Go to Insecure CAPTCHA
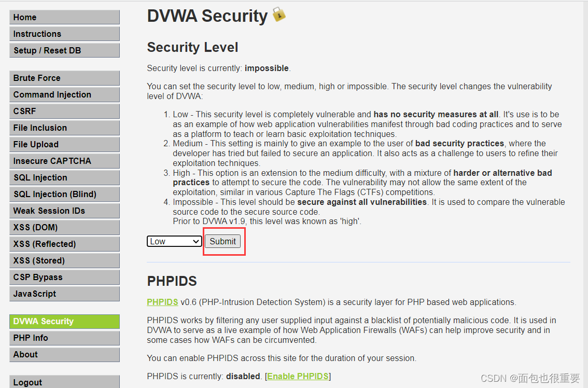Viewport: 588px width, 388px height. click(64, 161)
